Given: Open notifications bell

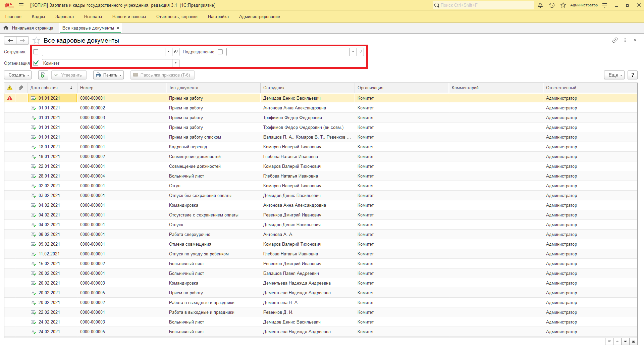Looking at the screenshot, I should pyautogui.click(x=540, y=5).
